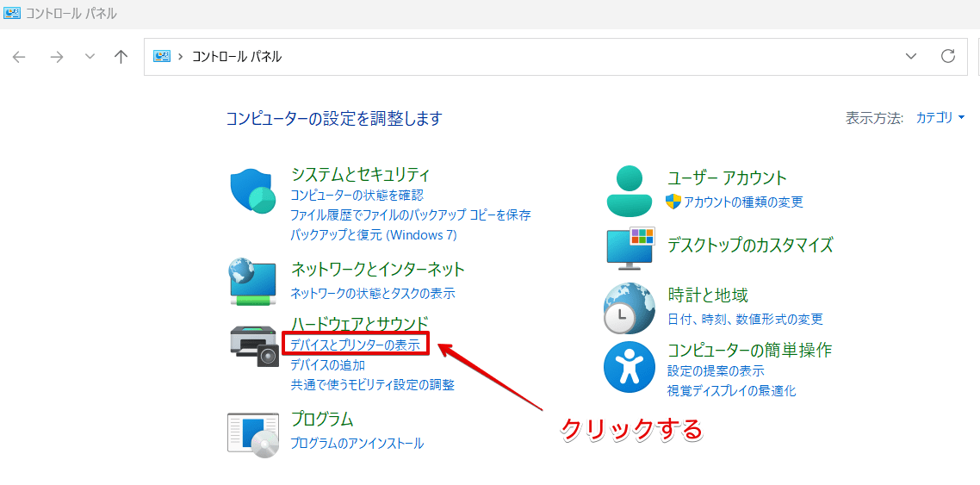The width and height of the screenshot is (980, 485).
Task: Click the Forward navigation arrow
Action: click(57, 57)
